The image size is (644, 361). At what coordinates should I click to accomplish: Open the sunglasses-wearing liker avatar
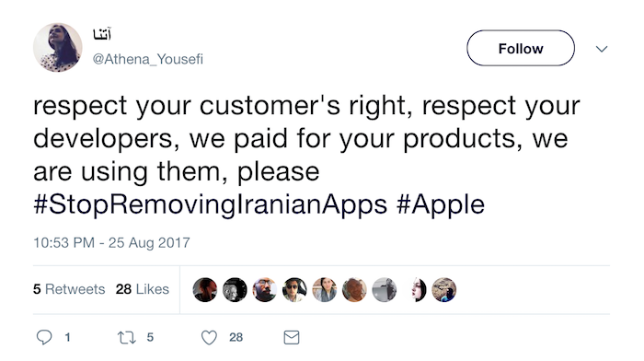point(294,290)
